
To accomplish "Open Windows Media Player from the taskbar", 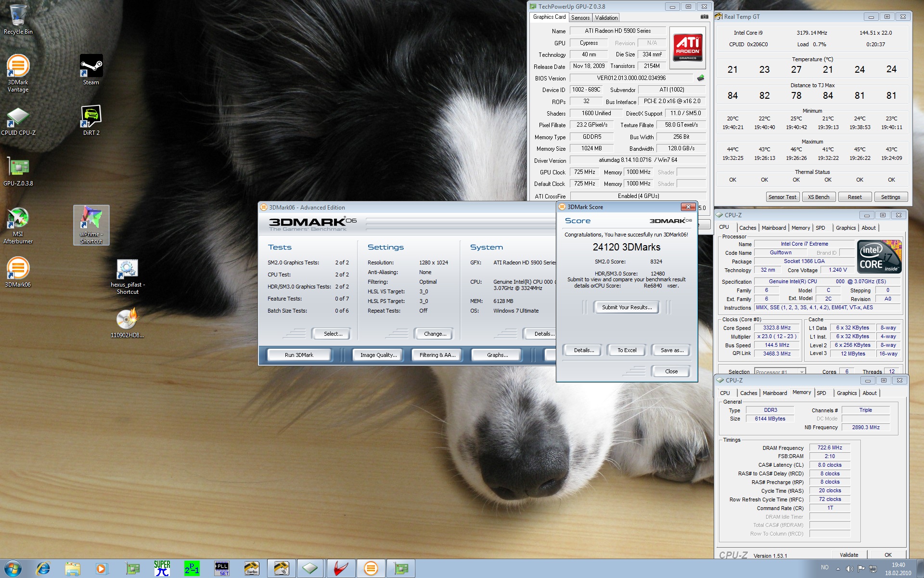I will (102, 569).
